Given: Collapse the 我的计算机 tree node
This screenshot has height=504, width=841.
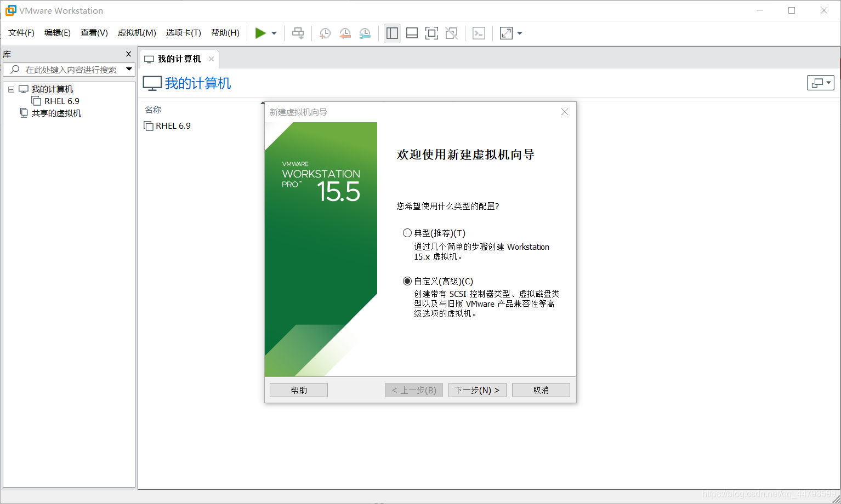Looking at the screenshot, I should pyautogui.click(x=11, y=89).
